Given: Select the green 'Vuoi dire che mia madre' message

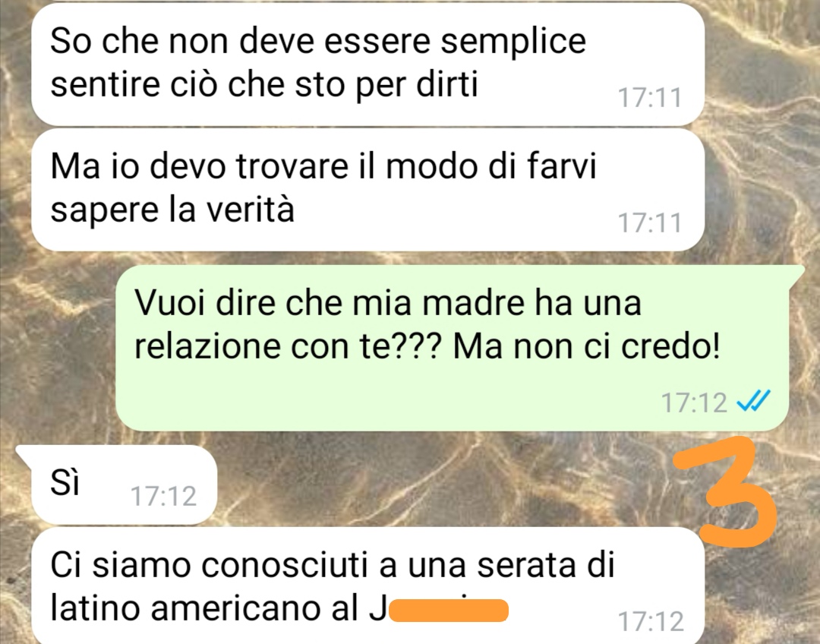Looking at the screenshot, I should (452, 348).
